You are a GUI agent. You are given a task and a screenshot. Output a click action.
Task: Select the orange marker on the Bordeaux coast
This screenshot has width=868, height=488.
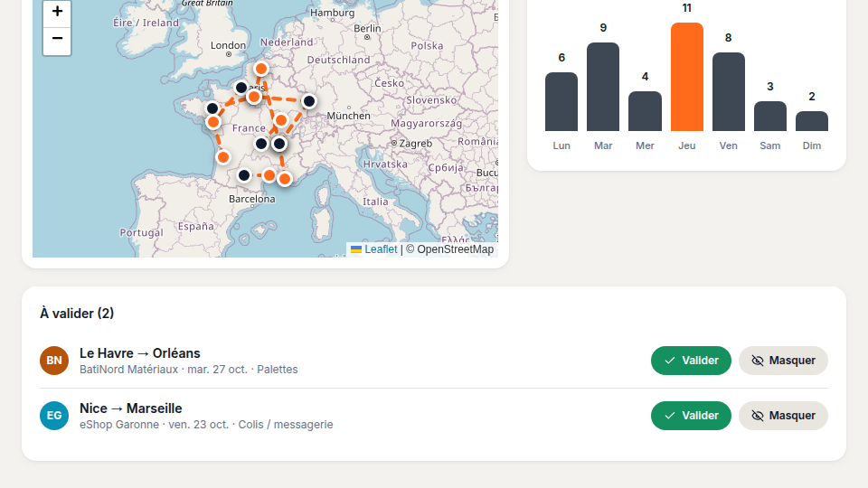223,157
